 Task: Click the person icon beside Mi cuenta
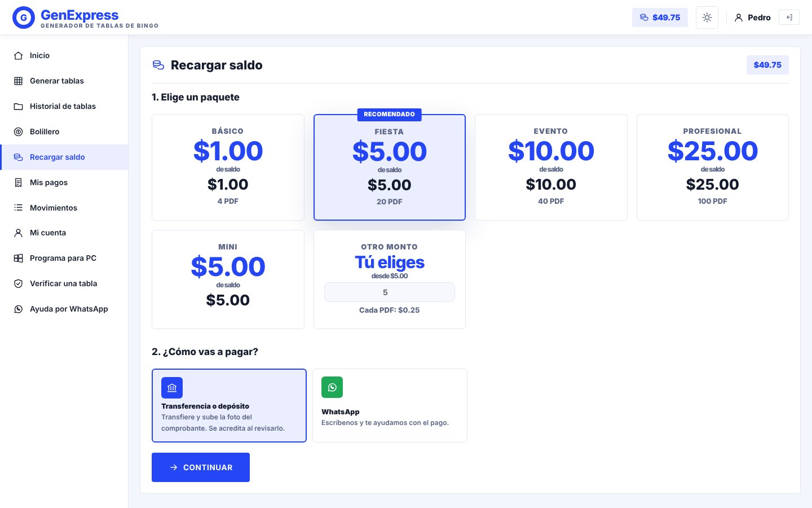[x=19, y=233]
